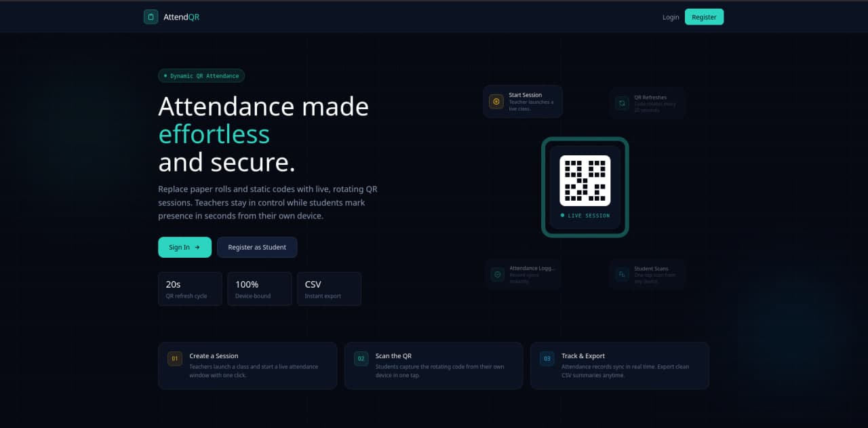
Task: Click the Create a Session card title
Action: click(214, 355)
